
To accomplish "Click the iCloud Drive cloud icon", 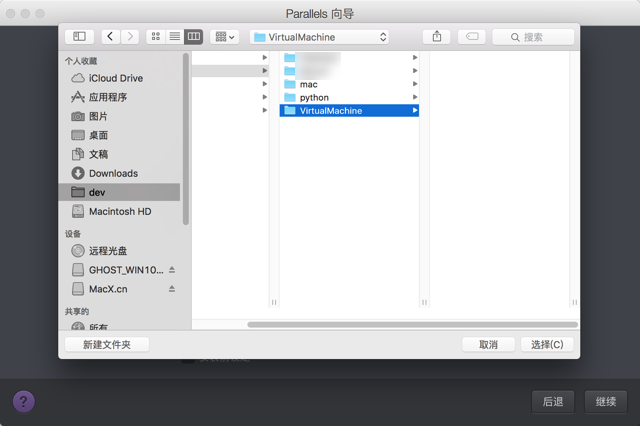I will click(78, 78).
